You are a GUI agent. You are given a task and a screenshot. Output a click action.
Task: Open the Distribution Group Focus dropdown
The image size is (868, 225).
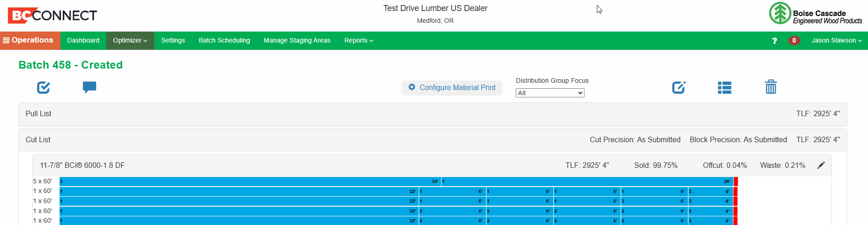point(550,93)
